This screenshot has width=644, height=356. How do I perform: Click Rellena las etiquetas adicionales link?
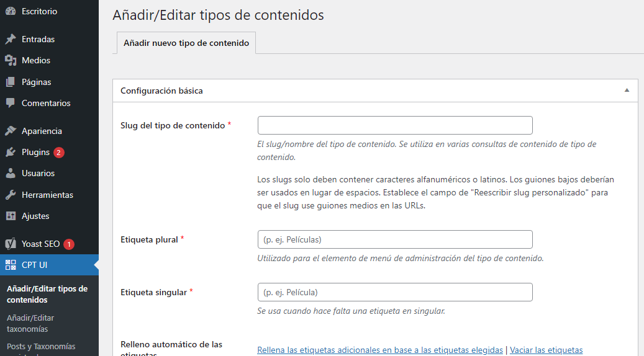[380, 350]
